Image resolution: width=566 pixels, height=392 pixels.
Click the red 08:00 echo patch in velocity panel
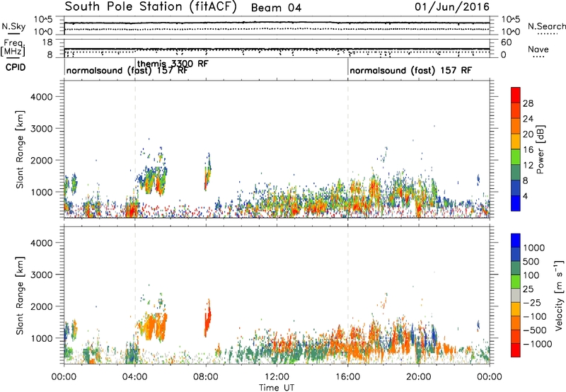click(207, 318)
